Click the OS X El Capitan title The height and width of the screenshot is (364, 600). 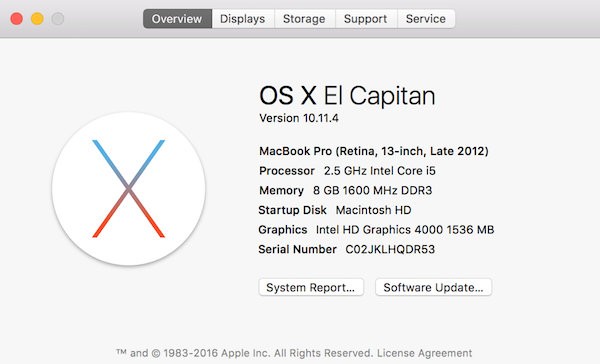click(x=347, y=96)
